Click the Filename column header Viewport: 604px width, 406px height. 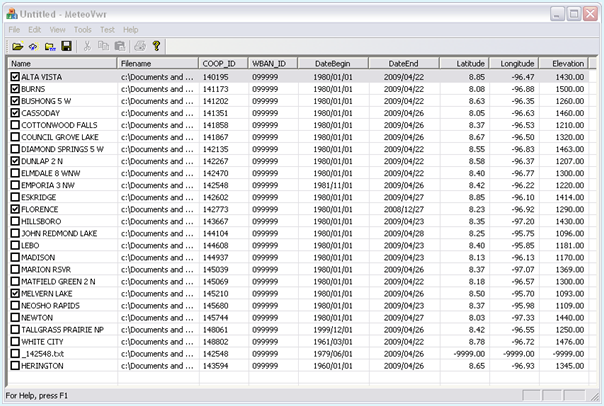[x=158, y=64]
